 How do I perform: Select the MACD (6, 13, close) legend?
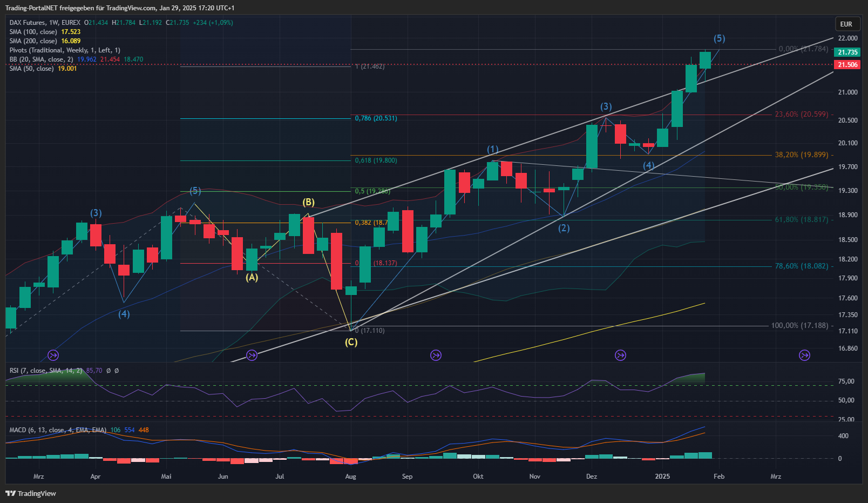58,430
